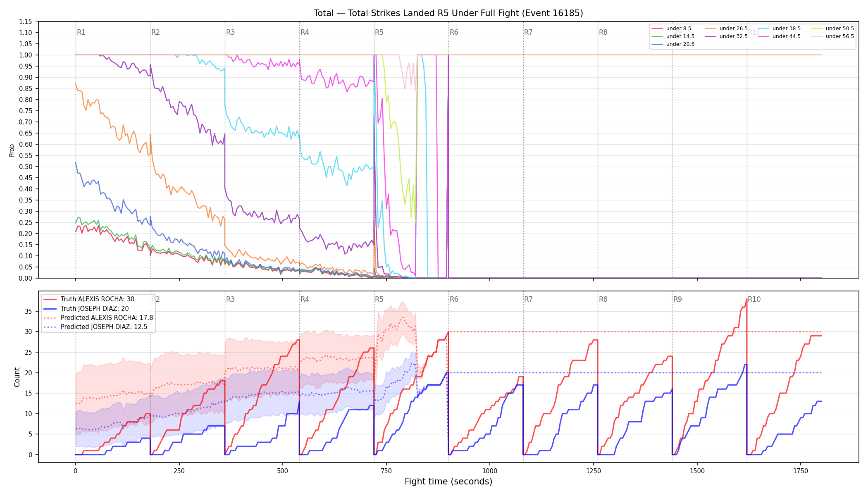Click the 1750 tick on the time axis
Viewport: 868px width, 496px height.
point(801,471)
